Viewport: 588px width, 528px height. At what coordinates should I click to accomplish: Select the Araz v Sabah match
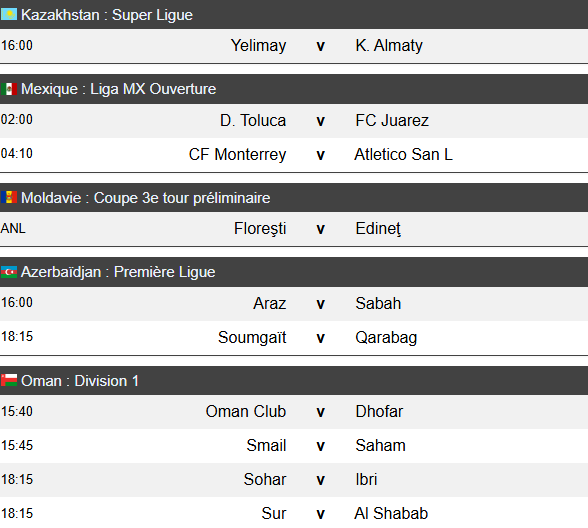pyautogui.click(x=294, y=303)
